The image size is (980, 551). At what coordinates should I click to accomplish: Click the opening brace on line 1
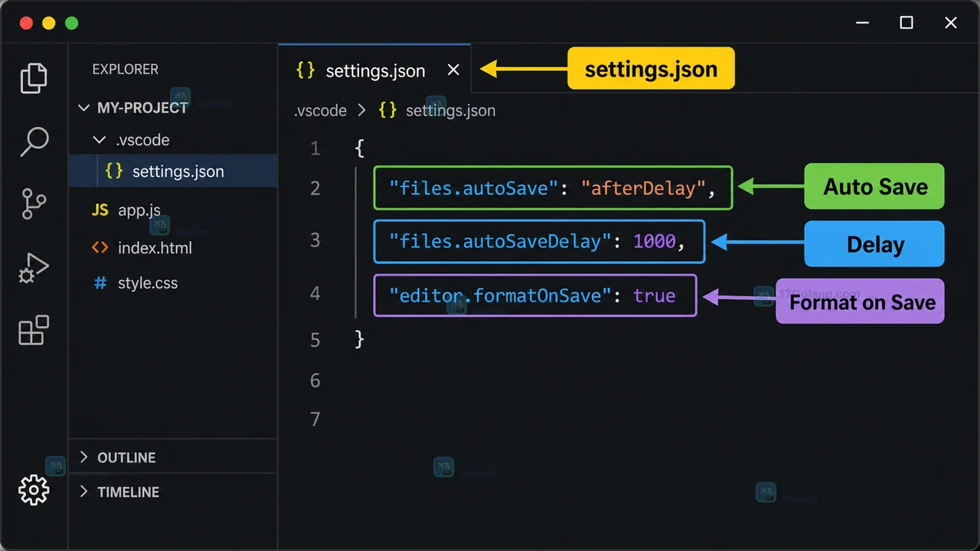pyautogui.click(x=360, y=148)
